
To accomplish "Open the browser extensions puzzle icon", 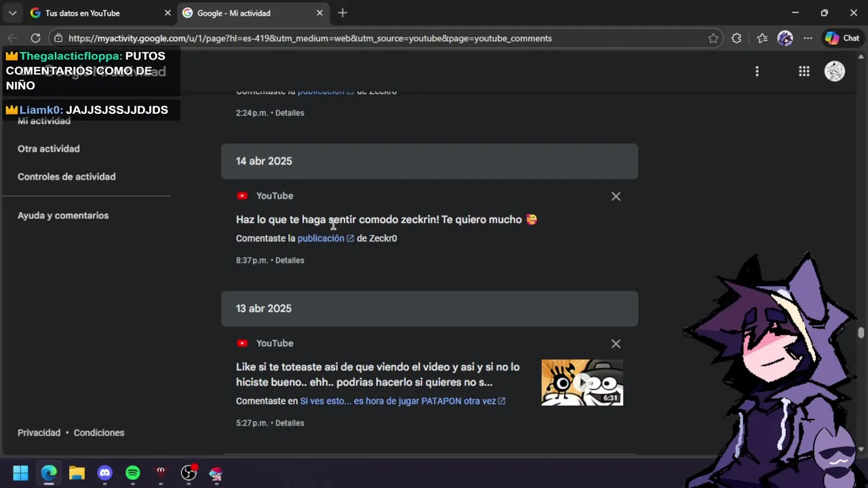I will 736,39.
